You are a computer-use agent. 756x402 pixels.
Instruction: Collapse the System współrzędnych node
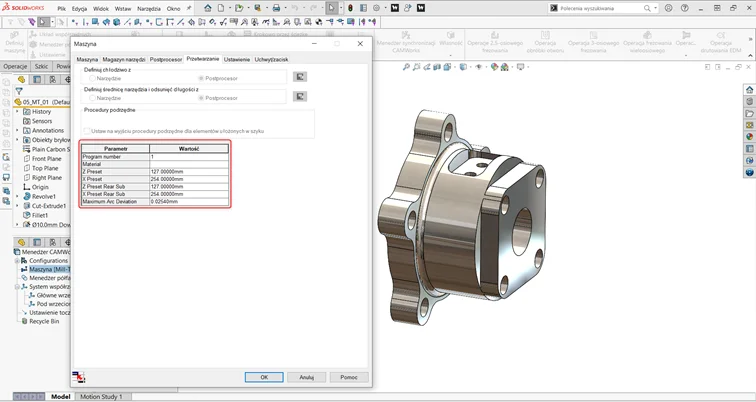[17, 287]
